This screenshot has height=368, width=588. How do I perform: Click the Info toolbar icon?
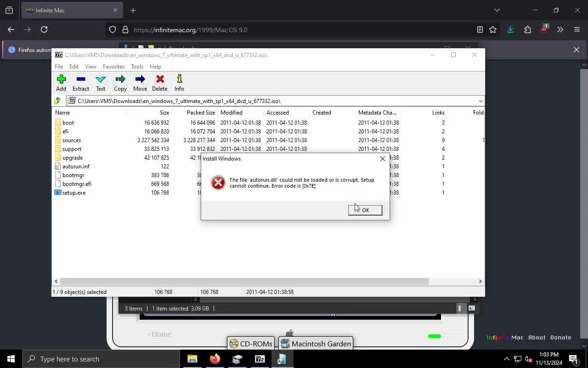(179, 83)
